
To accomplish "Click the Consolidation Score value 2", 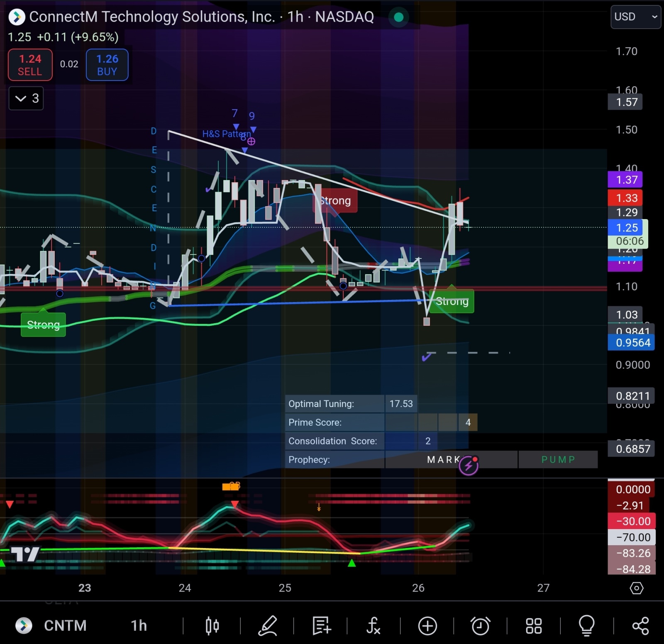I will [428, 441].
